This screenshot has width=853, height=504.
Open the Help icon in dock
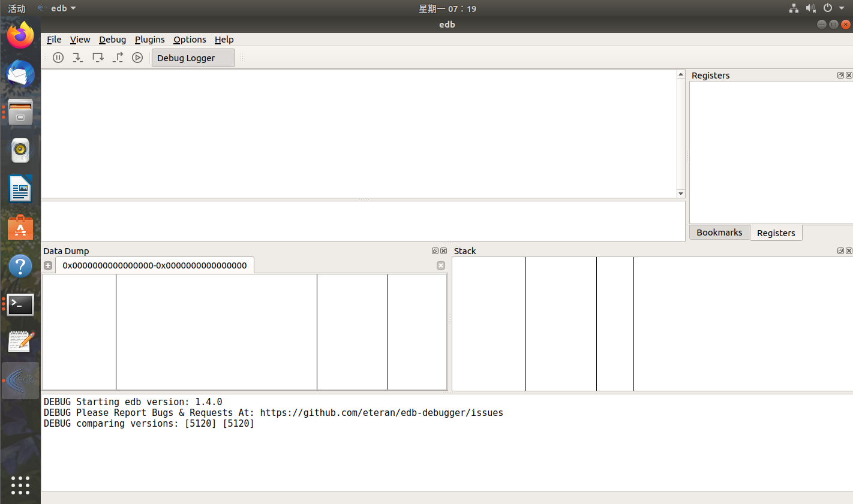(x=20, y=265)
